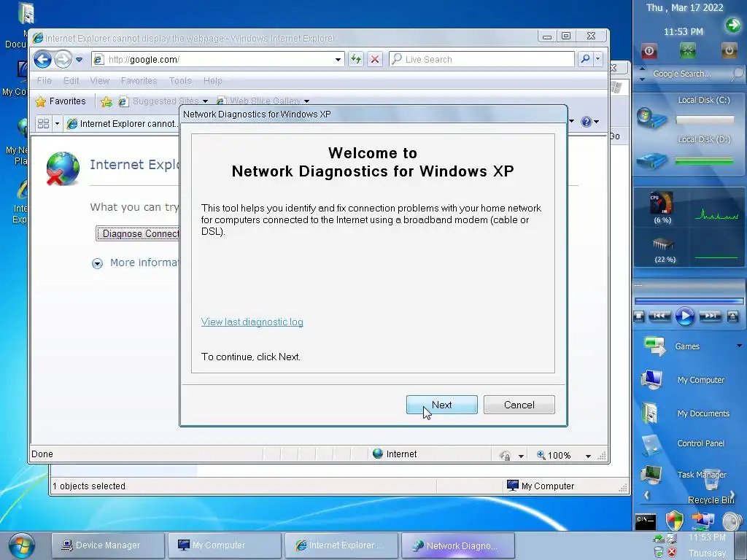
Task: Click the sidebar Google Search magnifier icon
Action: pyautogui.click(x=737, y=74)
